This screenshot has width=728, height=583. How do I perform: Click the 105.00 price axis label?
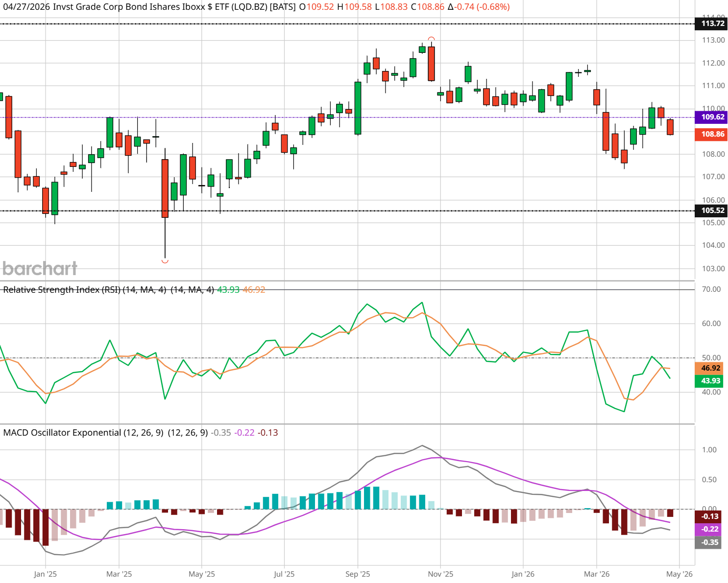point(713,223)
